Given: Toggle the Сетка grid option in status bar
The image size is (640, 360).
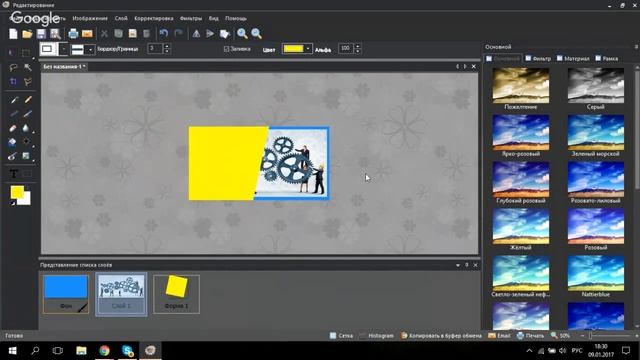Looking at the screenshot, I should click(341, 336).
